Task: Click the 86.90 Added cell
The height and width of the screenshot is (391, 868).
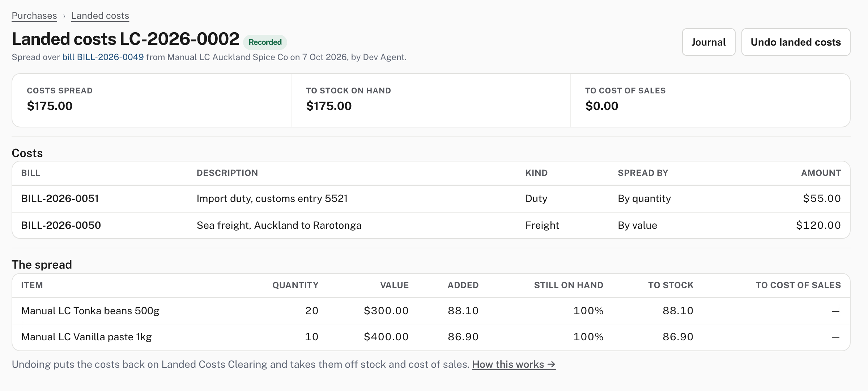Action: pyautogui.click(x=463, y=337)
